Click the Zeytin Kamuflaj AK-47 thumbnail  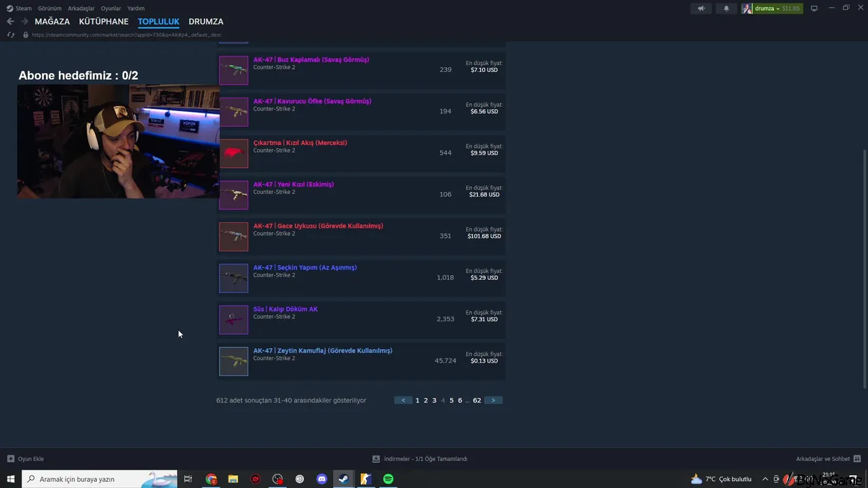pyautogui.click(x=233, y=361)
